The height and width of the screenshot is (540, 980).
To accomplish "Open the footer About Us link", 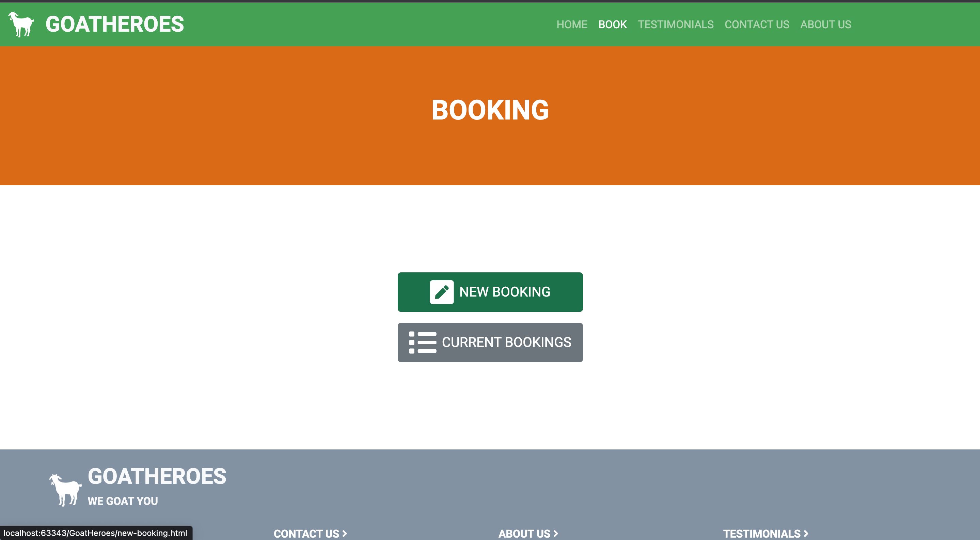I will click(524, 533).
